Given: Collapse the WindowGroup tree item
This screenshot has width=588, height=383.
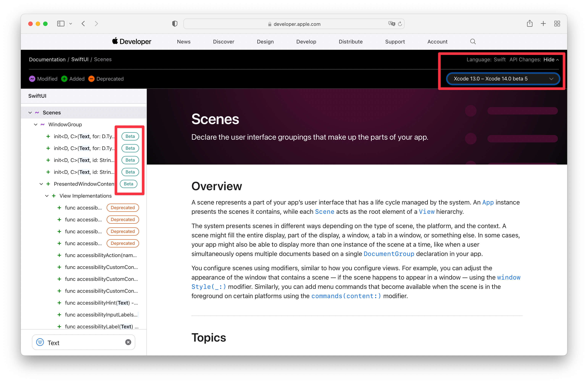Looking at the screenshot, I should (35, 124).
